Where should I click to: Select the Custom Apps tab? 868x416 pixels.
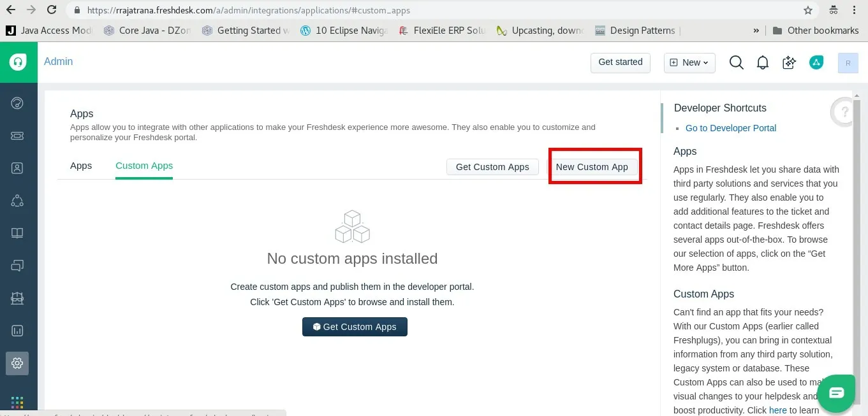coord(144,166)
